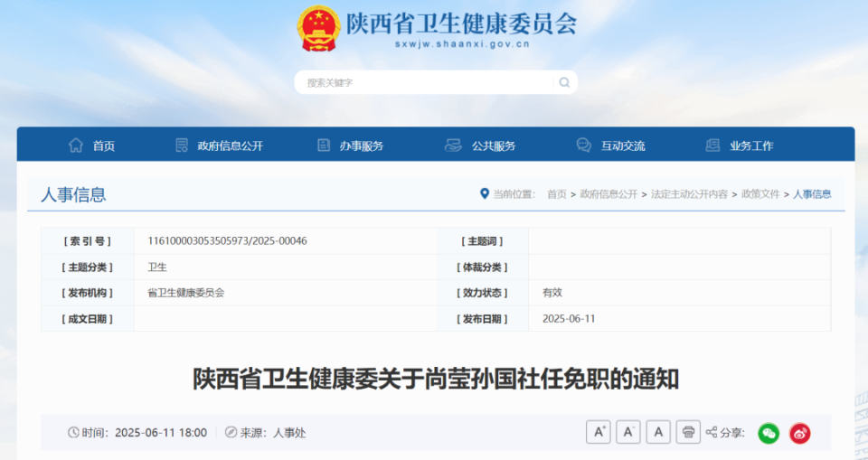
Task: Click the share icon beside 分享
Action: 712,432
